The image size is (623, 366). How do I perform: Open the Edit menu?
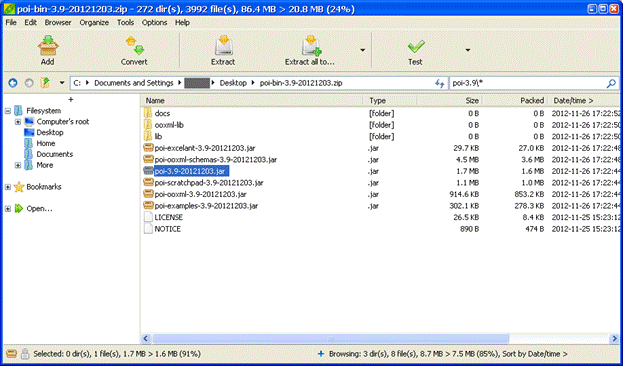[x=31, y=23]
